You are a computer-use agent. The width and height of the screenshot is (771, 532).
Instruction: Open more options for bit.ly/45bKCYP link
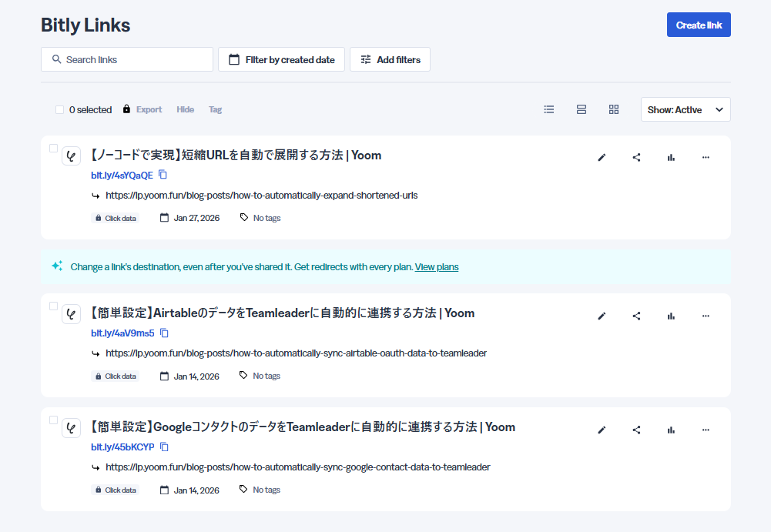(x=706, y=430)
